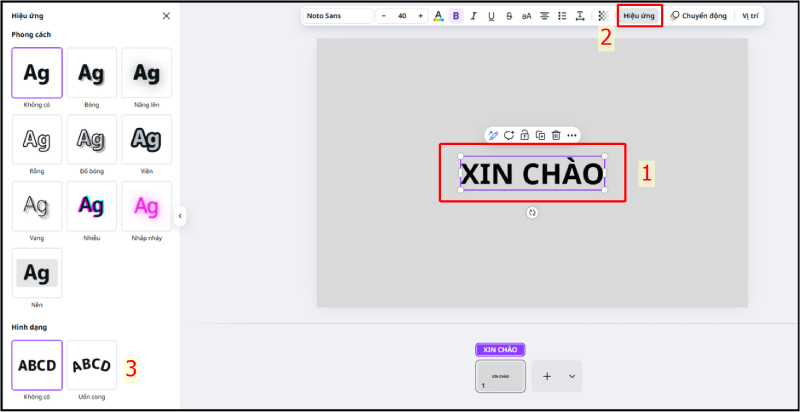
Task: Click the duplicate icon in floating toolbar
Action: tap(540, 135)
